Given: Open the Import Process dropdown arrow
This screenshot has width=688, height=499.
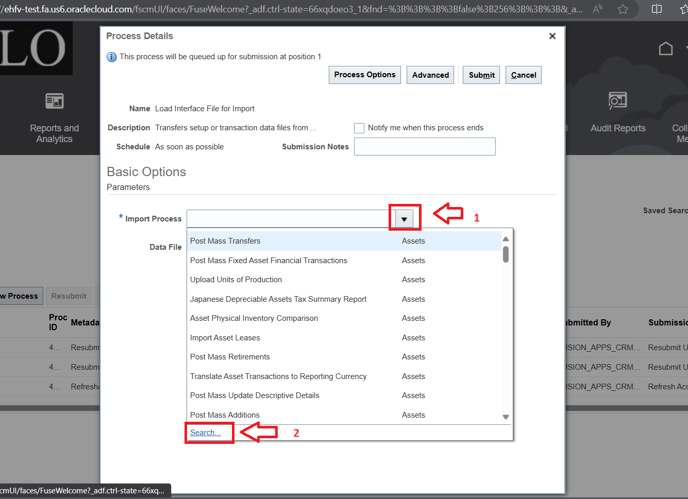Looking at the screenshot, I should [x=404, y=219].
